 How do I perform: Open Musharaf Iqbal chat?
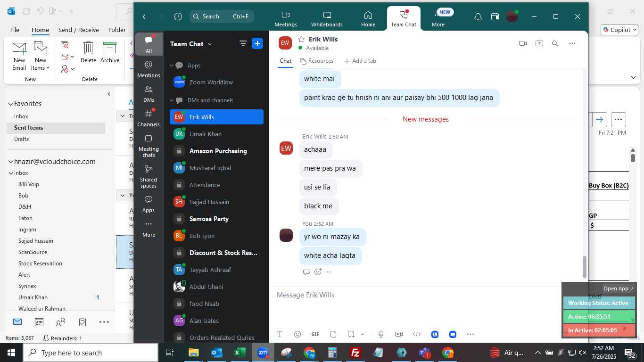pyautogui.click(x=216, y=168)
